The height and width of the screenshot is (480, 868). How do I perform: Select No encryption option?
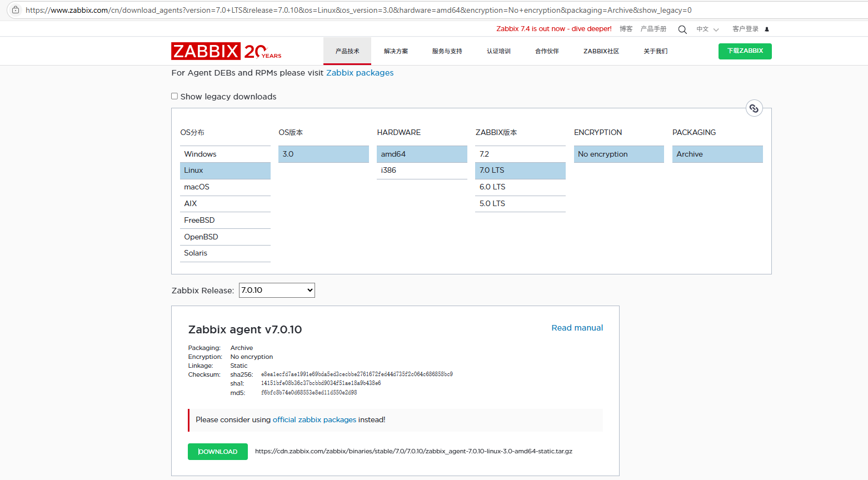point(619,154)
